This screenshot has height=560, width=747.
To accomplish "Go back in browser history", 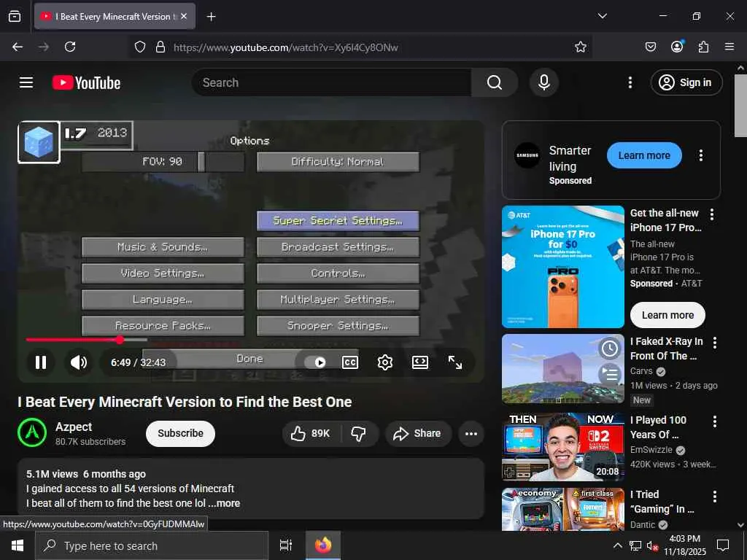I will 18,47.
